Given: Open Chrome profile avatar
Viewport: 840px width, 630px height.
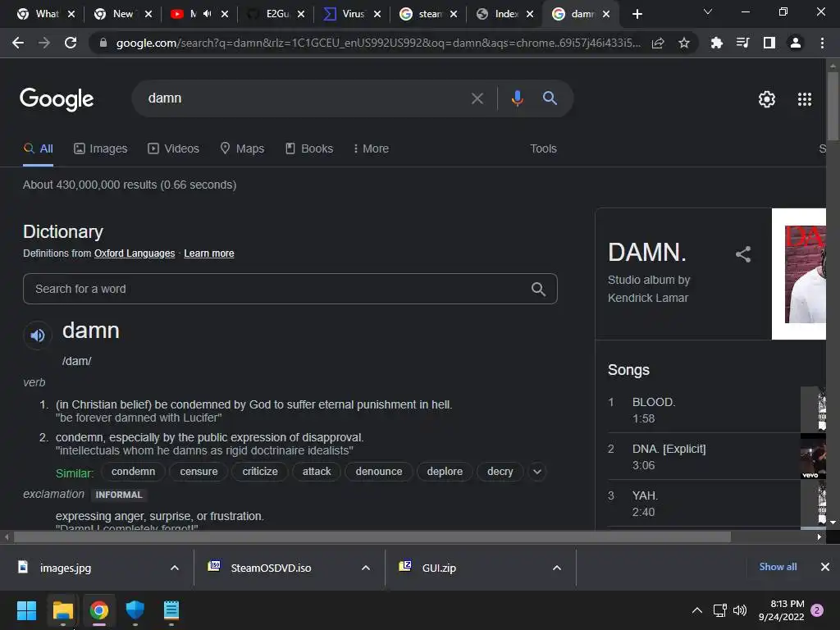Looking at the screenshot, I should point(796,43).
